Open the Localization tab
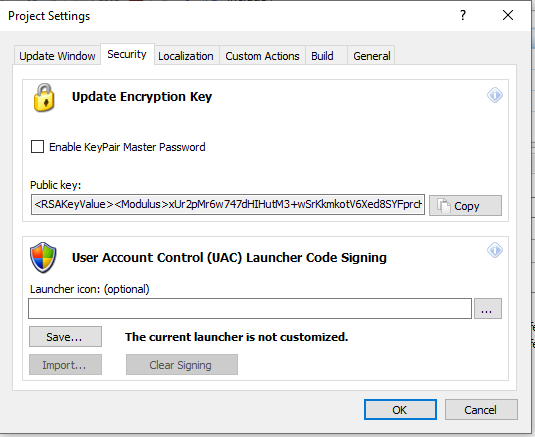The height and width of the screenshot is (437, 535). point(186,56)
